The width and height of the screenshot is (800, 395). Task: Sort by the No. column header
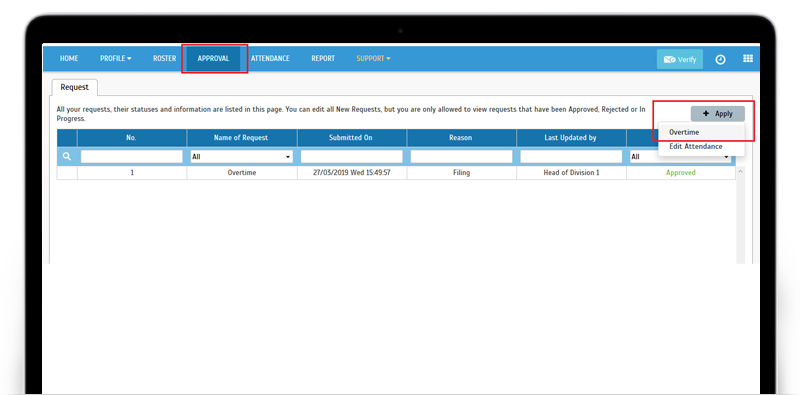click(x=132, y=138)
